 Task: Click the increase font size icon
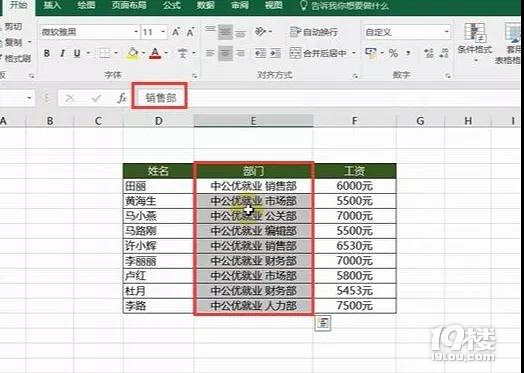(x=176, y=32)
